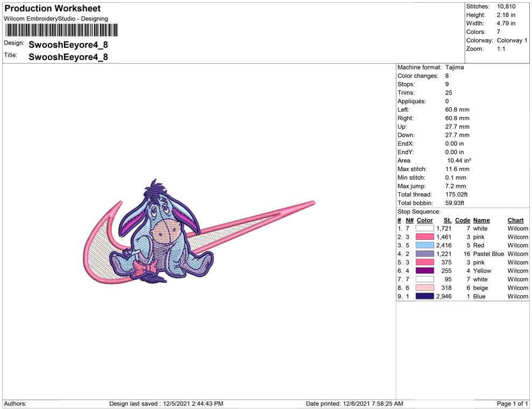This screenshot has height=409, width=532.
Task: Choose the beige swatch in stop 8
Action: point(425,288)
